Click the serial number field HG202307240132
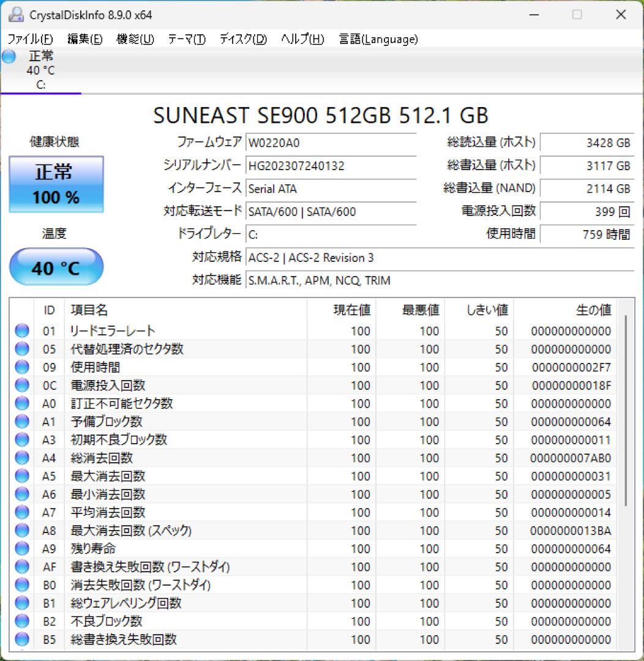Screen dimensions: 644x661 (x=331, y=166)
